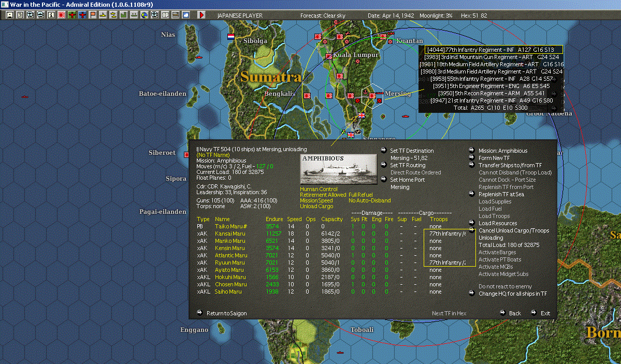This screenshot has height=364, width=621.
Task: Select the 21st Infantry Regiment unit row
Action: pos(492,100)
